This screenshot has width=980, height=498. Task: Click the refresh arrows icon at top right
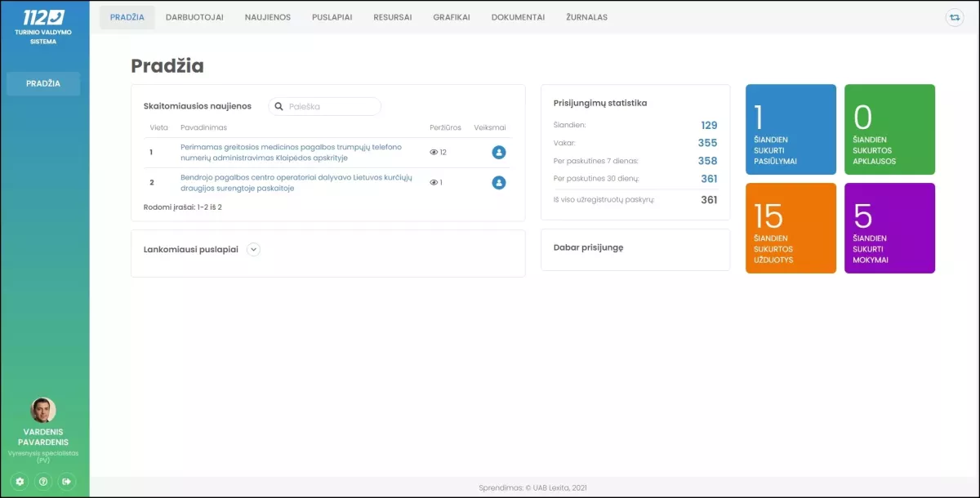click(x=954, y=17)
